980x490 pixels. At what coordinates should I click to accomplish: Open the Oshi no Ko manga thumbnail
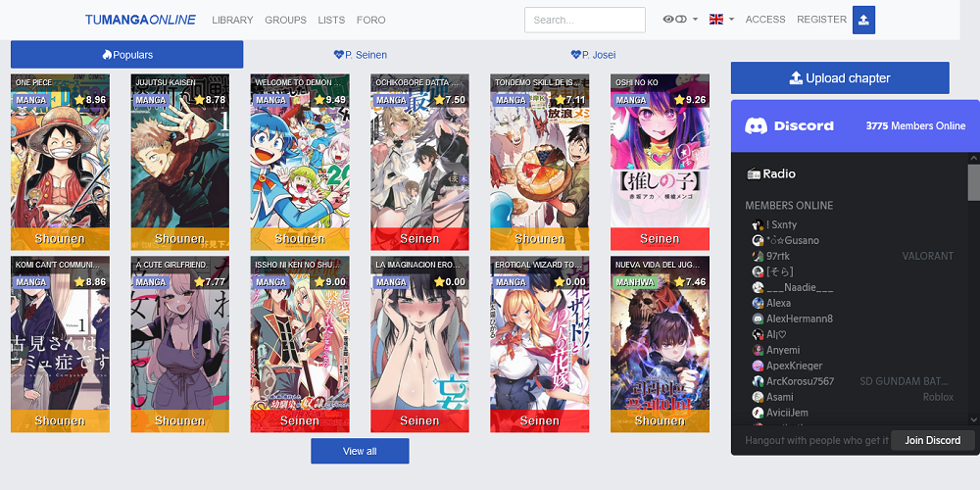[660, 162]
